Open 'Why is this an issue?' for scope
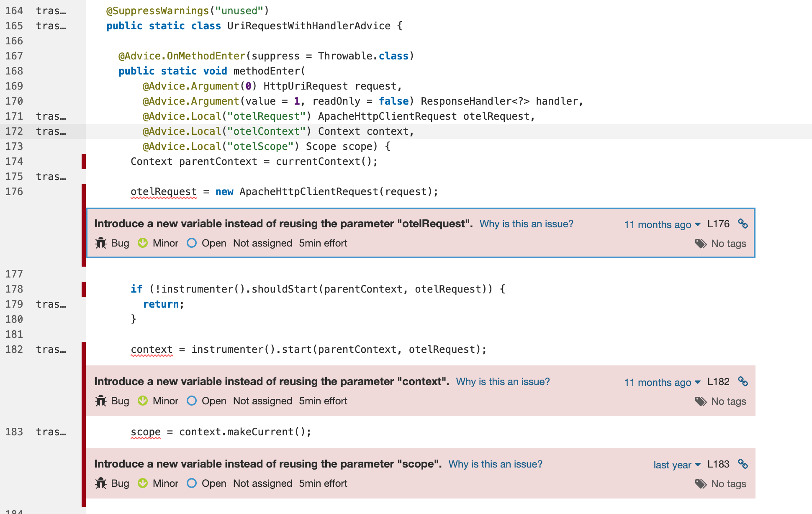 pyautogui.click(x=495, y=464)
